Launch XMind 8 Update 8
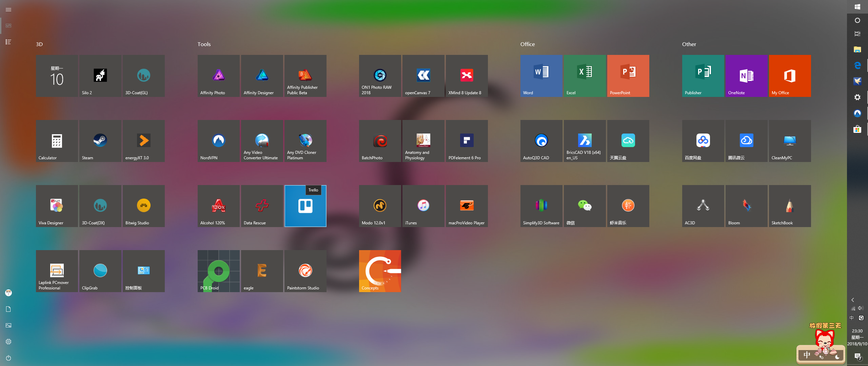The width and height of the screenshot is (868, 366). pos(467,76)
